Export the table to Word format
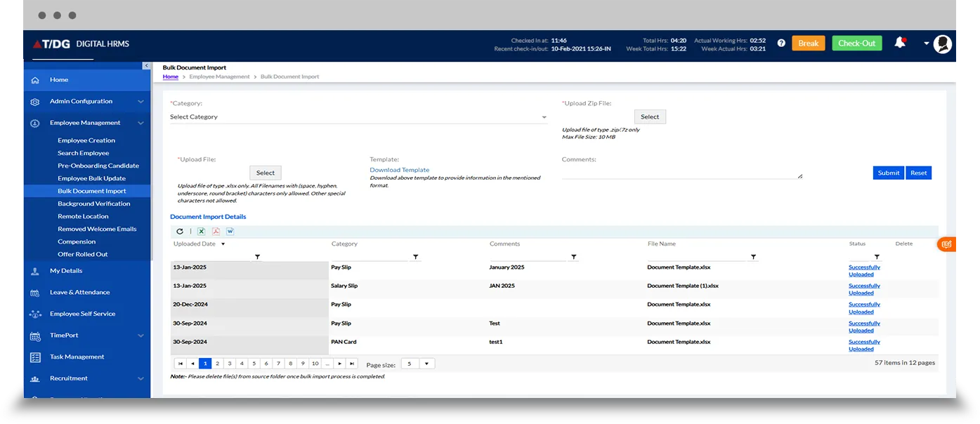980x424 pixels. 230,231
